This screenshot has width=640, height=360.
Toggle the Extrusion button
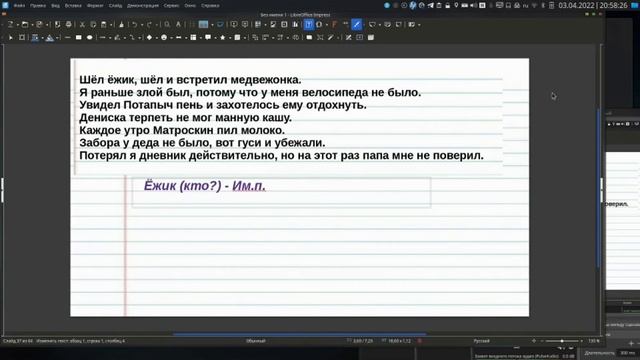point(371,38)
